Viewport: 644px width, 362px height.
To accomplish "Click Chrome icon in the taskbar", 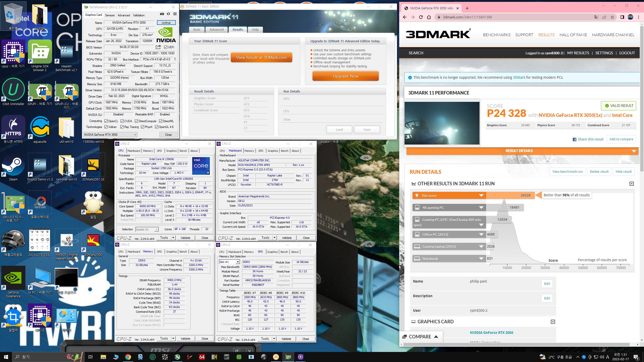I will pos(128,357).
